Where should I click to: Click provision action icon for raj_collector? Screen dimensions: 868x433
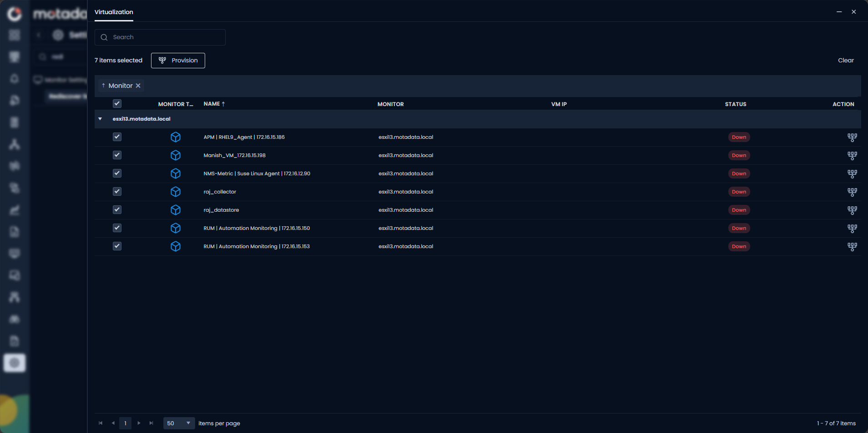click(x=852, y=192)
